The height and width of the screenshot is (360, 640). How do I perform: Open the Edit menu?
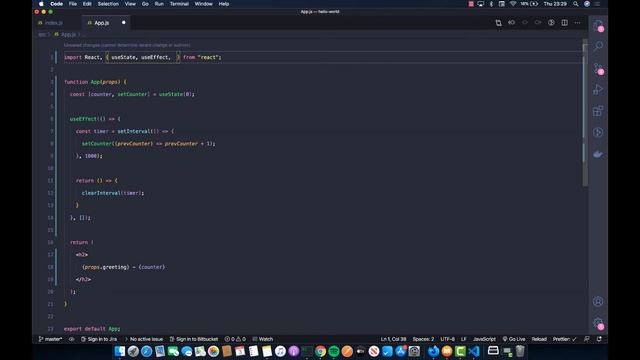(87, 4)
